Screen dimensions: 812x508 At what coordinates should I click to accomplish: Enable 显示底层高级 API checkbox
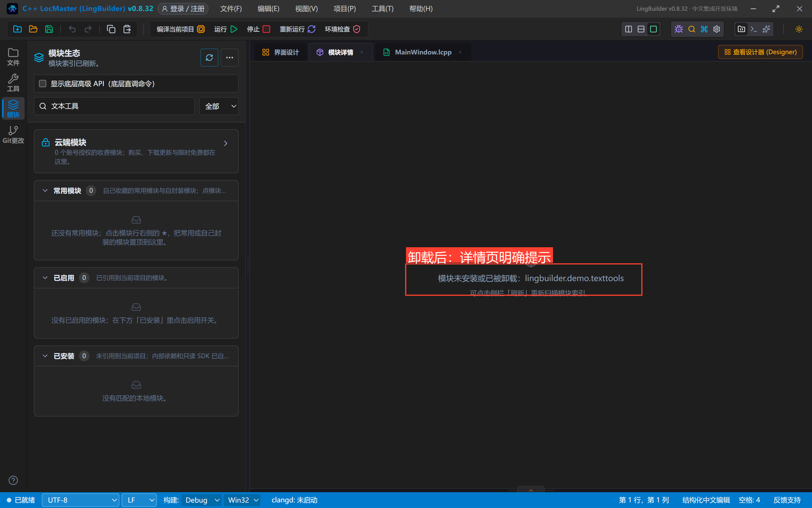click(x=43, y=84)
